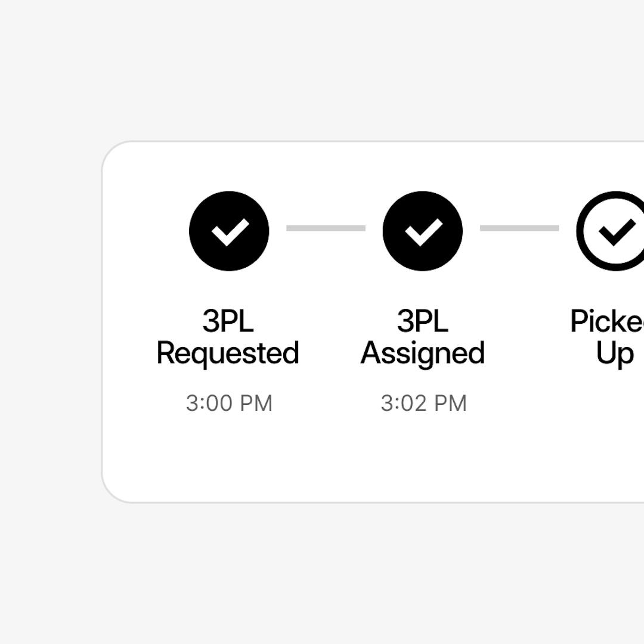Click empty card space below 3:02 PM
This screenshot has height=644, width=644.
[423, 459]
